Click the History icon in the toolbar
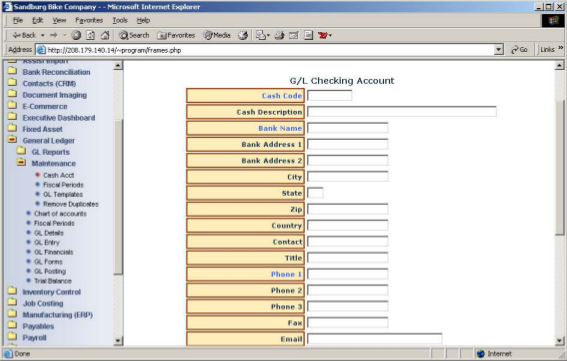The height and width of the screenshot is (361, 567). click(243, 35)
